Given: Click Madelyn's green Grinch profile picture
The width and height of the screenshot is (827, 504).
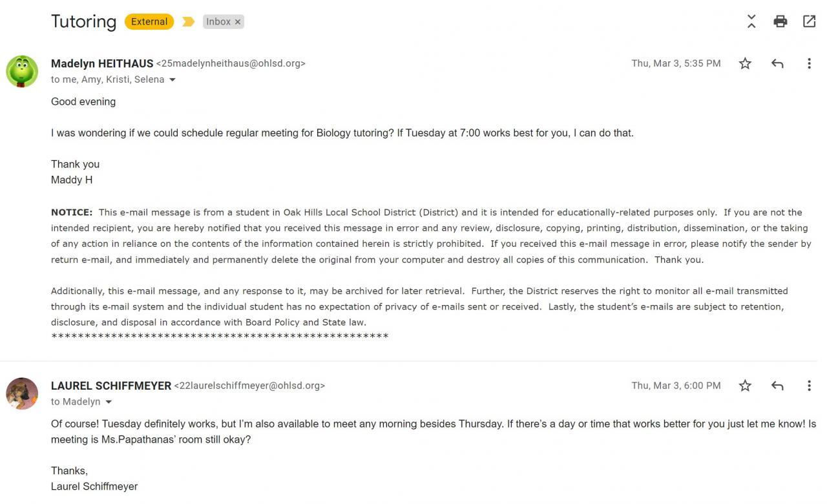Looking at the screenshot, I should (22, 70).
